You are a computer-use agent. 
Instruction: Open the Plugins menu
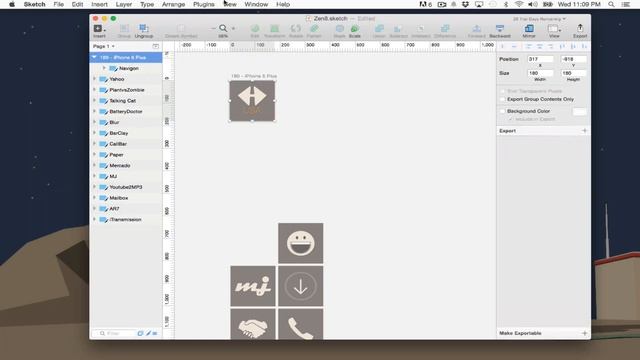204,4
